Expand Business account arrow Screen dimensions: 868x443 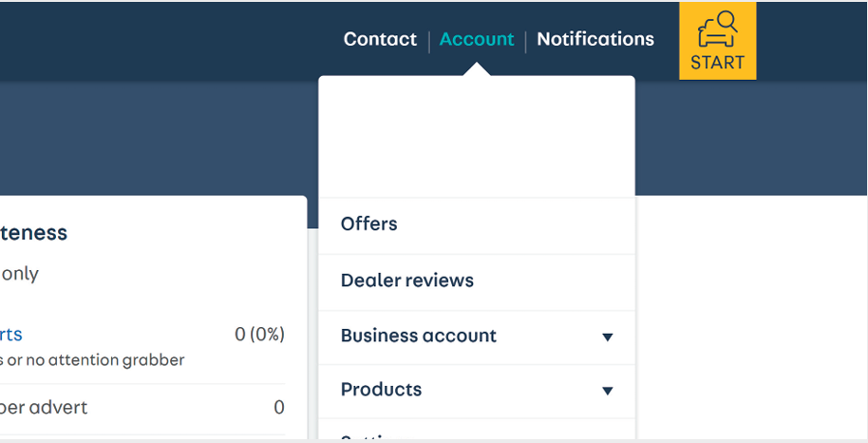[x=607, y=337]
